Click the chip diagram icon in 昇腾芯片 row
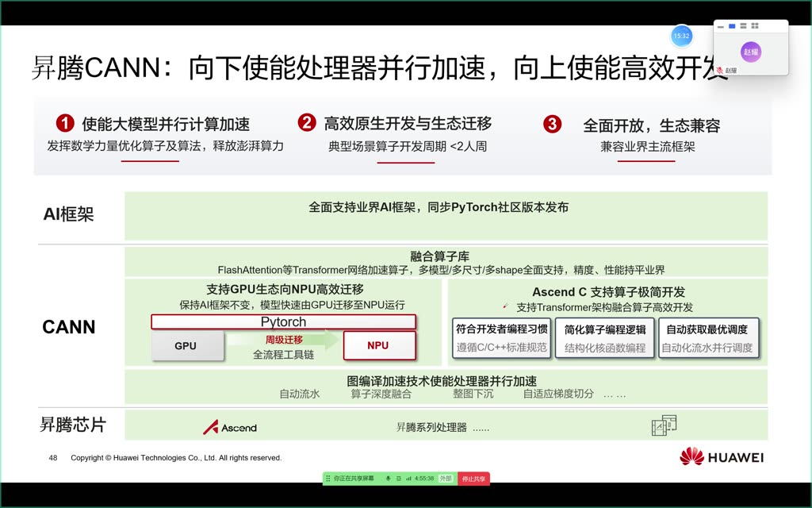812x508 pixels. [x=664, y=425]
